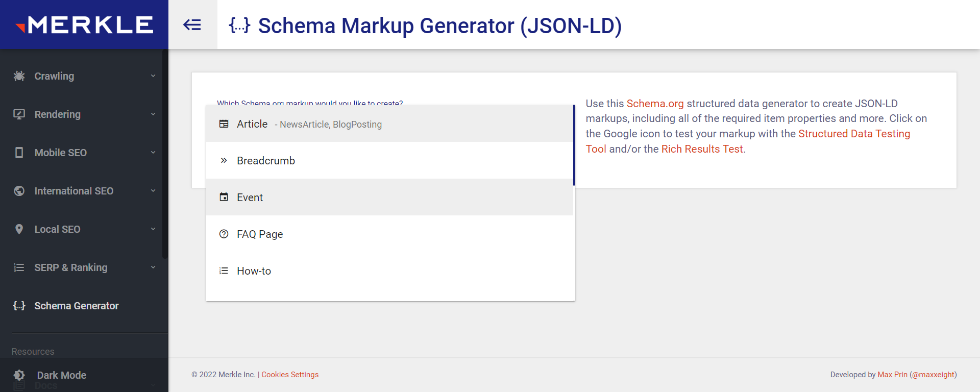
Task: Collapse sidebar with the back-arrow menu icon
Action: [192, 24]
